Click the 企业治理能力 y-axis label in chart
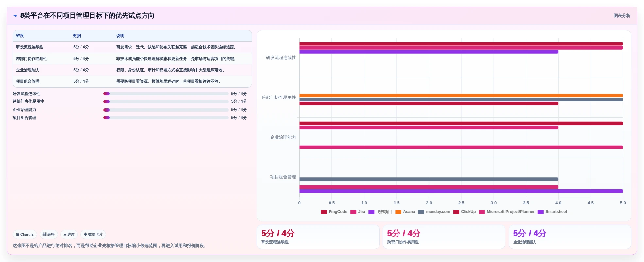The height and width of the screenshot is (262, 644). (x=283, y=137)
